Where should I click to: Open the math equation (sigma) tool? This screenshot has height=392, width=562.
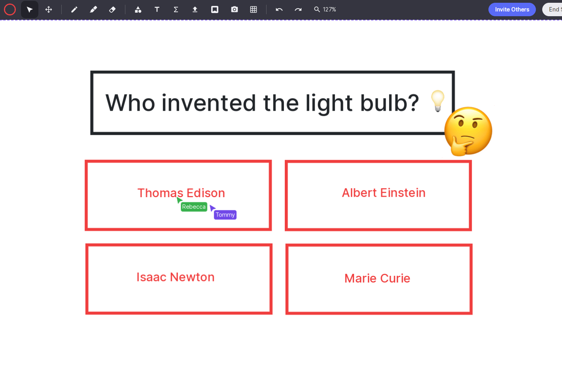click(176, 9)
